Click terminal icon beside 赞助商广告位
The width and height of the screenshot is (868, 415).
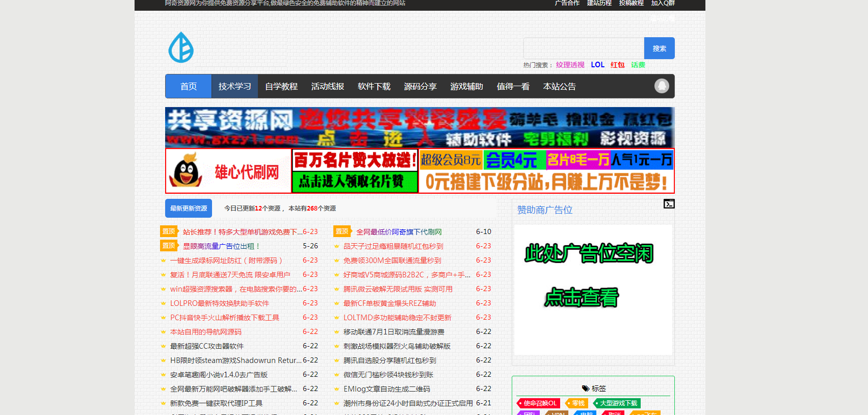pos(669,204)
